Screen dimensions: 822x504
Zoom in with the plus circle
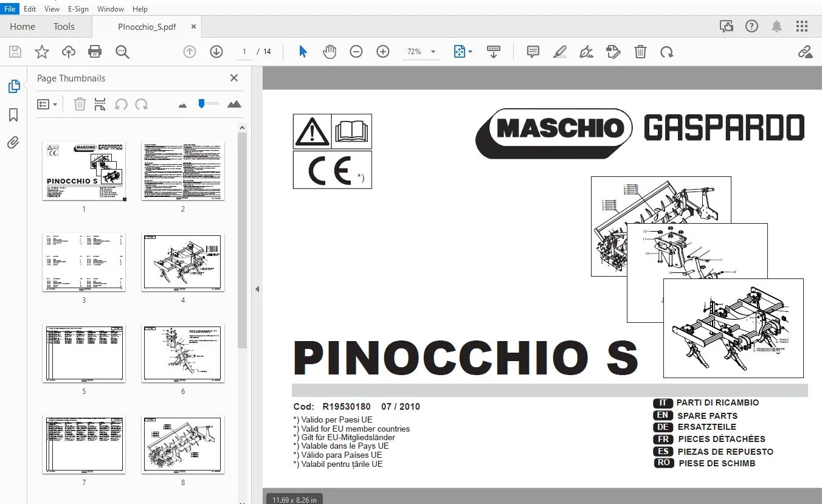(x=383, y=52)
